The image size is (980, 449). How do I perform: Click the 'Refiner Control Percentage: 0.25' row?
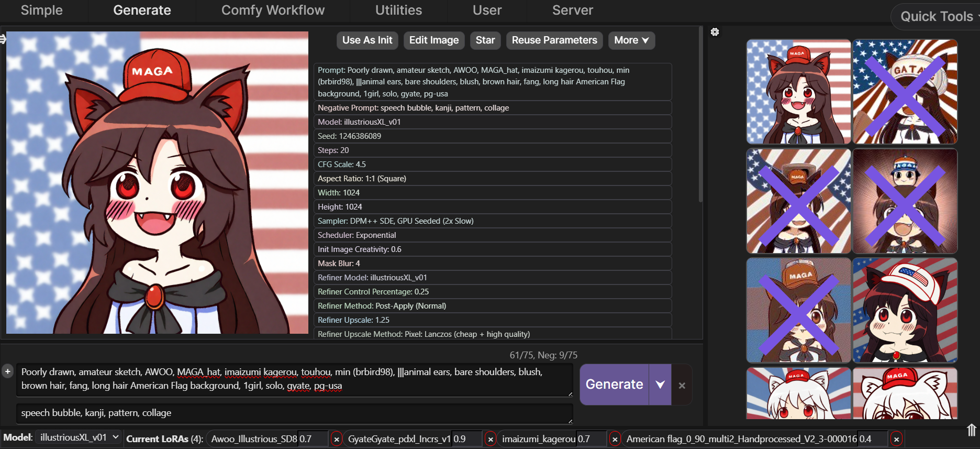click(493, 292)
